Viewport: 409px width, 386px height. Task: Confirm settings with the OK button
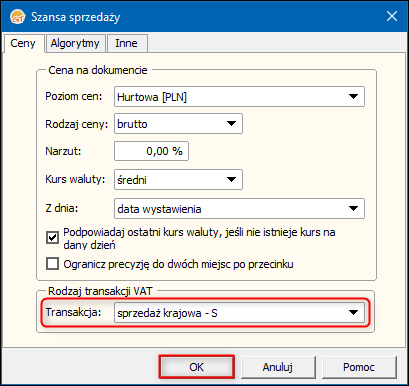pyautogui.click(x=197, y=367)
